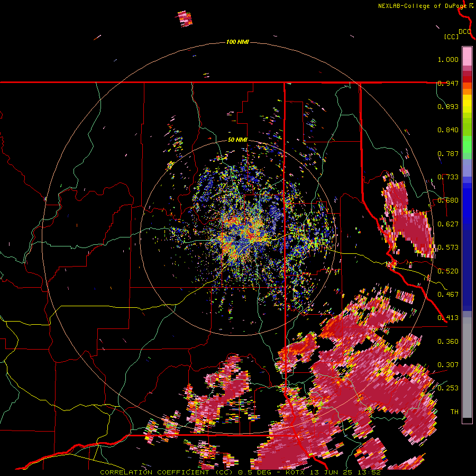
Task: Click the 0.360 scale value
Action: 448,342
